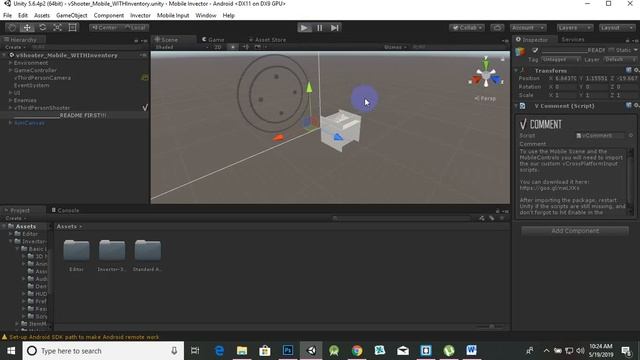Click the Add Component button
The height and width of the screenshot is (360, 640).
pyautogui.click(x=575, y=231)
